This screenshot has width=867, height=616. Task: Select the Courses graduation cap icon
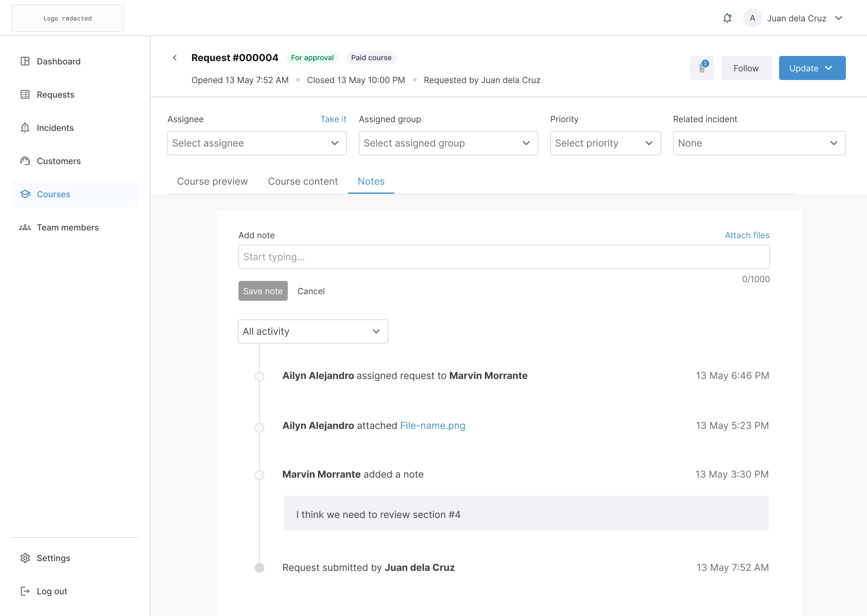(x=25, y=194)
